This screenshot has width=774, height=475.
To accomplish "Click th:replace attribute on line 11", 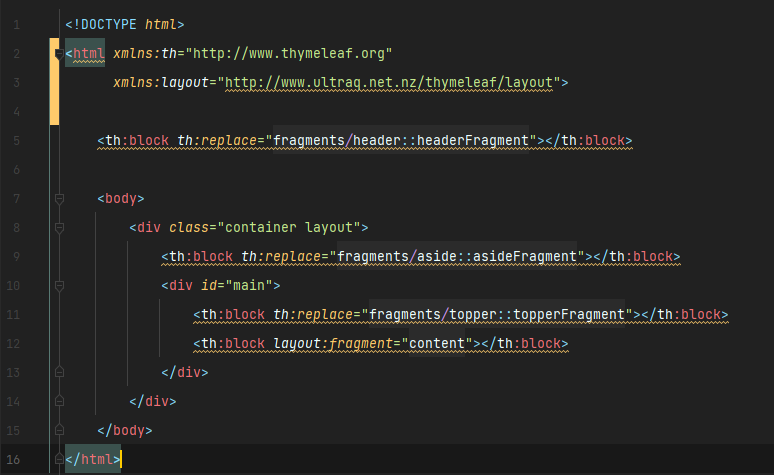I will (x=313, y=315).
